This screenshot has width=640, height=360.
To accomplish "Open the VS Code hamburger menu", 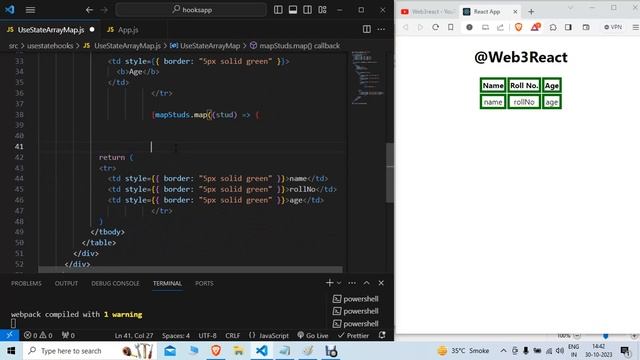I will point(30,10).
